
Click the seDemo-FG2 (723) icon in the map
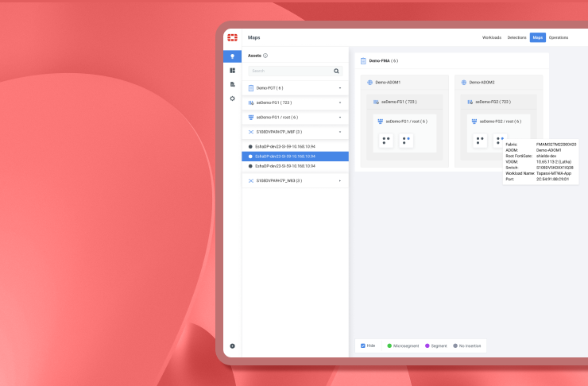pyautogui.click(x=470, y=102)
